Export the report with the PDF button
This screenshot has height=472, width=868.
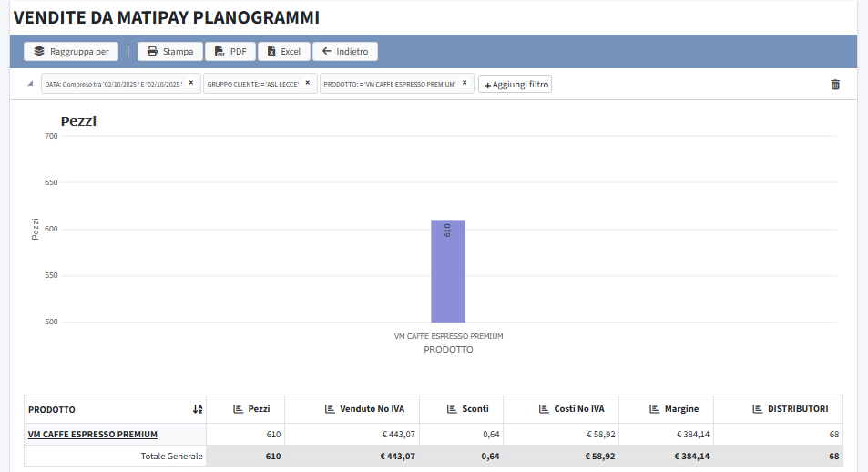pos(230,52)
